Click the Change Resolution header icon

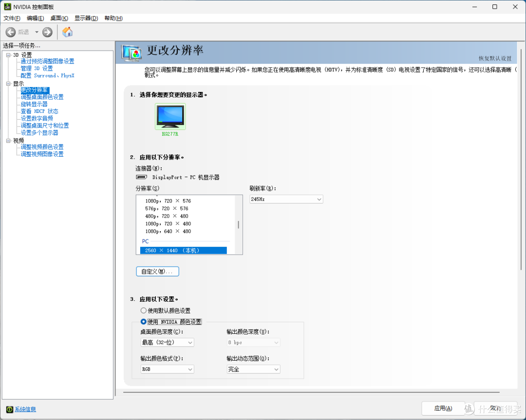(x=131, y=53)
